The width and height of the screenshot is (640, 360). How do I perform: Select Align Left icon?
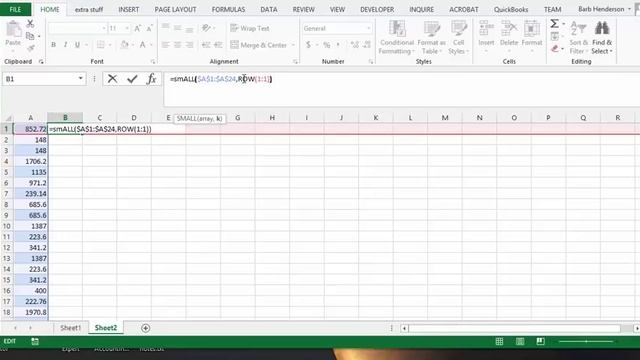(x=165, y=45)
